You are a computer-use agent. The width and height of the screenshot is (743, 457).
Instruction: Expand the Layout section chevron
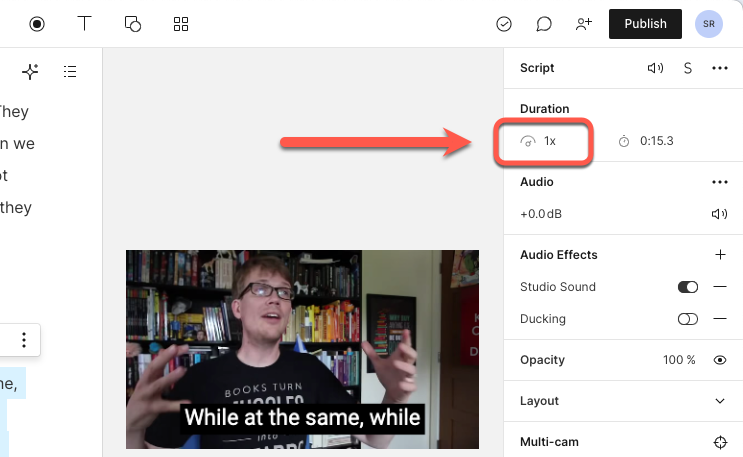tap(720, 401)
